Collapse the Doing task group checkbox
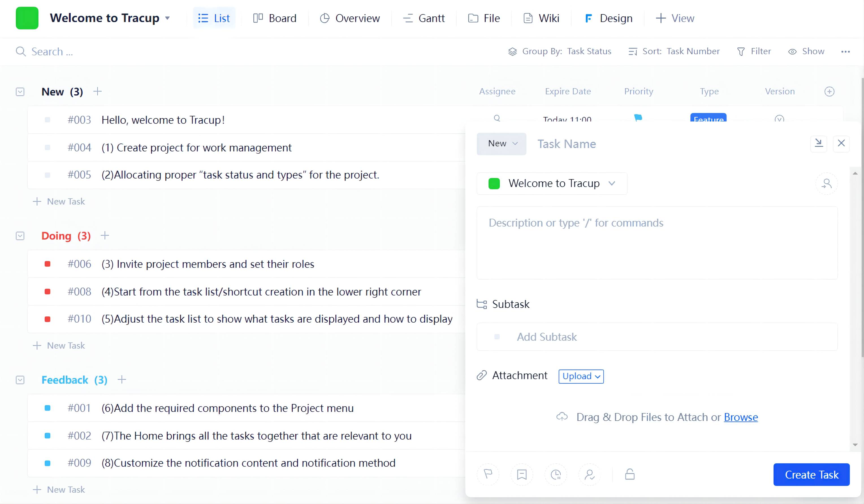Viewport: 864px width, 504px height. tap(20, 236)
